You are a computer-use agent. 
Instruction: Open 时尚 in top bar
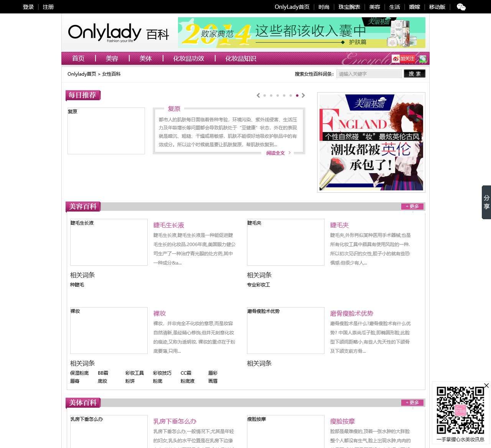(x=324, y=7)
